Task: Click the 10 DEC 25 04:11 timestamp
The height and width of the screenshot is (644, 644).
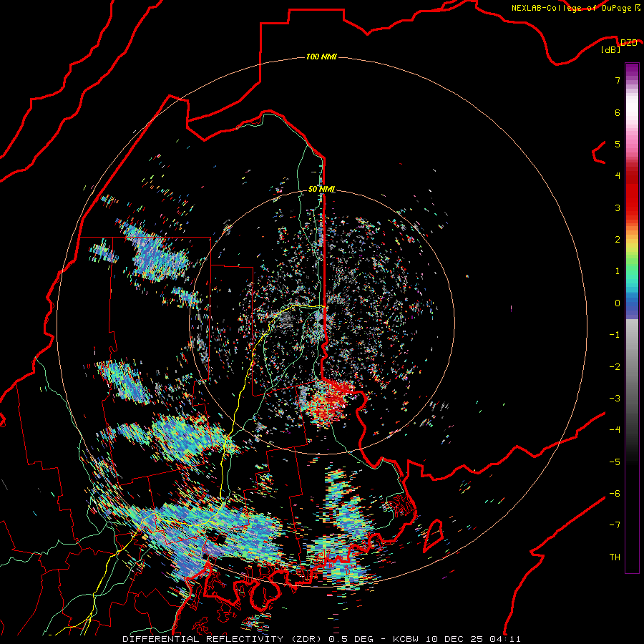Action: point(473,639)
